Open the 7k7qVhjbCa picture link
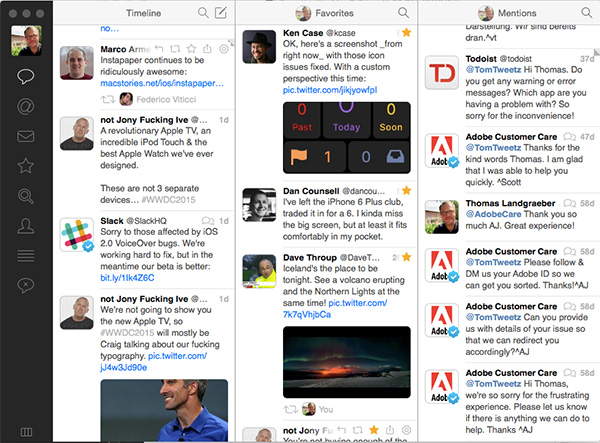Viewport: 600px width, 443px height. tap(307, 314)
